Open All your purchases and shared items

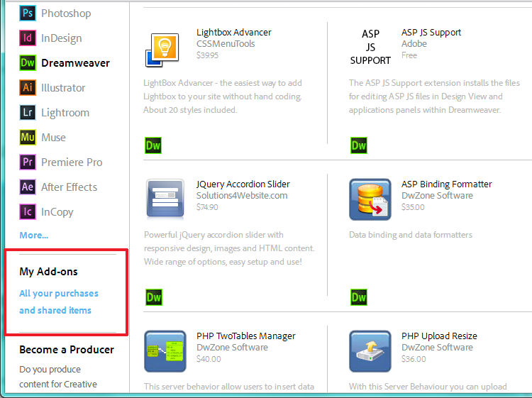point(59,302)
